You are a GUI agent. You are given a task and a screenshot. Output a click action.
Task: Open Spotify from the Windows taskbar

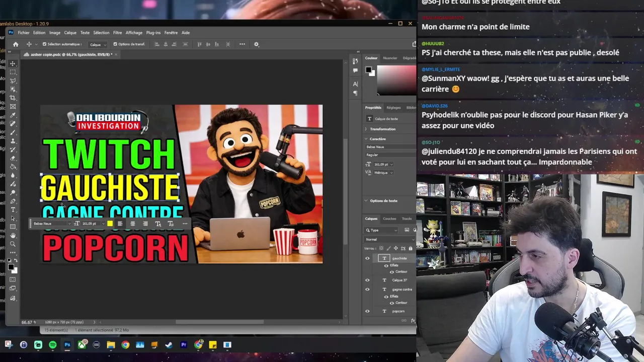[53, 345]
